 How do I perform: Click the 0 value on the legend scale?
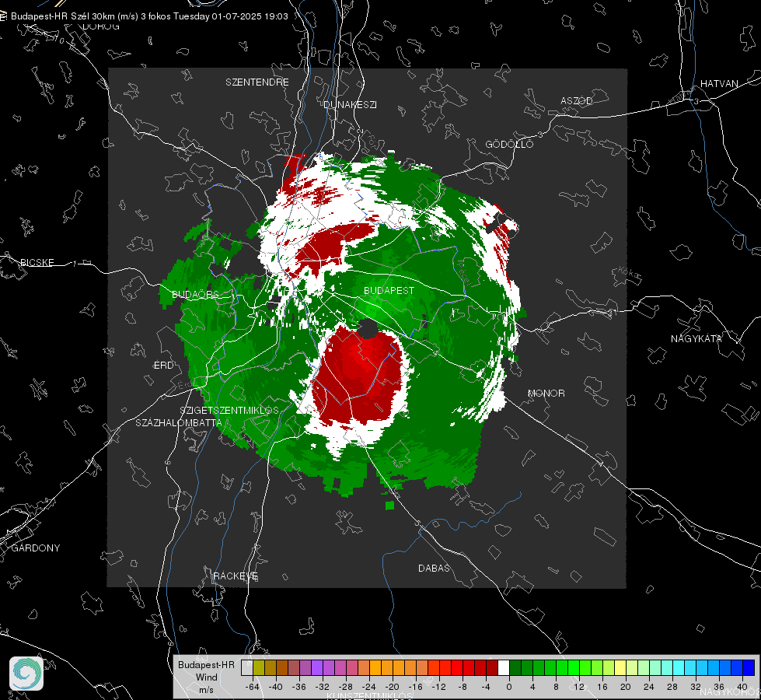click(508, 687)
